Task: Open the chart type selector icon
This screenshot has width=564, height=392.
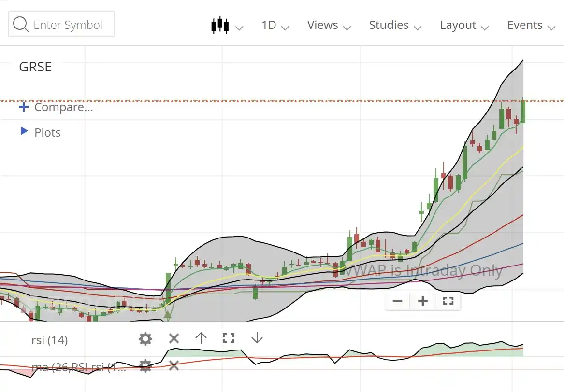Action: click(x=220, y=24)
